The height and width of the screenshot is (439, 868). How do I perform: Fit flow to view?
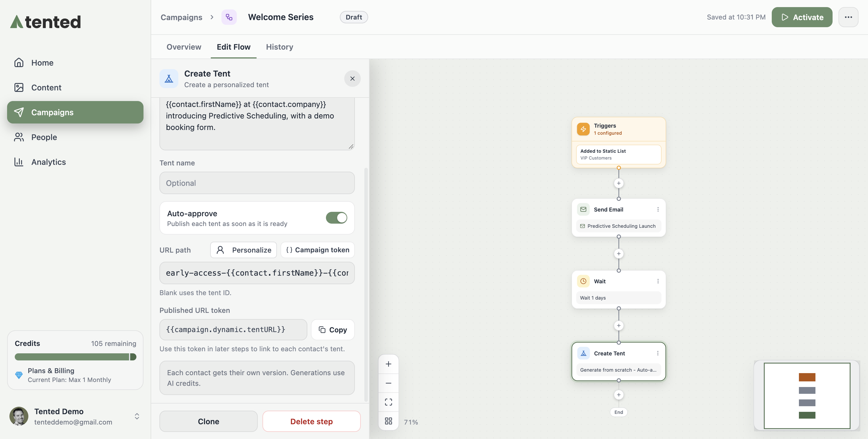pyautogui.click(x=388, y=402)
